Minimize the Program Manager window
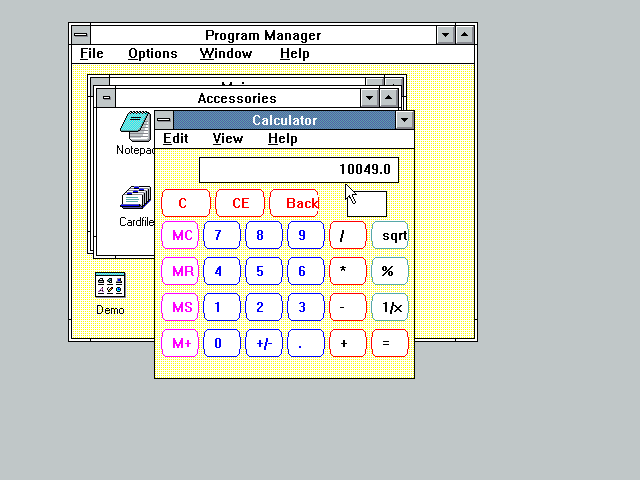Viewport: 640px width, 480px height. 445,35
